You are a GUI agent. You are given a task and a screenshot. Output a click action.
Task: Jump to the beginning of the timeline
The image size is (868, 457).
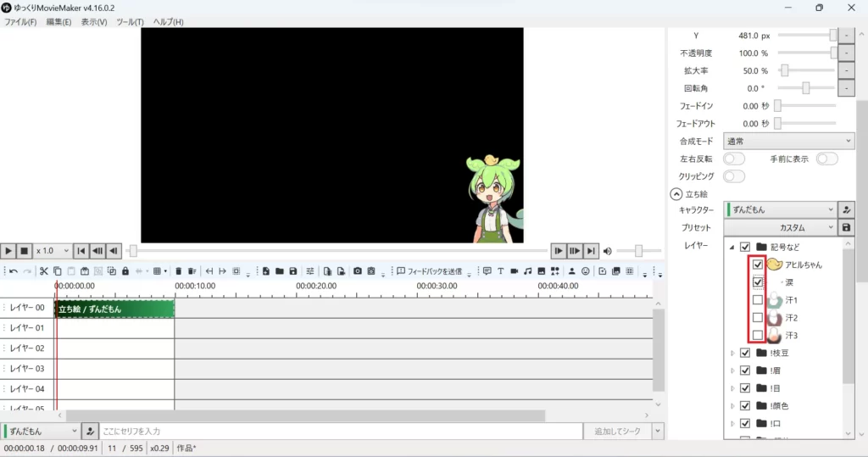(81, 251)
